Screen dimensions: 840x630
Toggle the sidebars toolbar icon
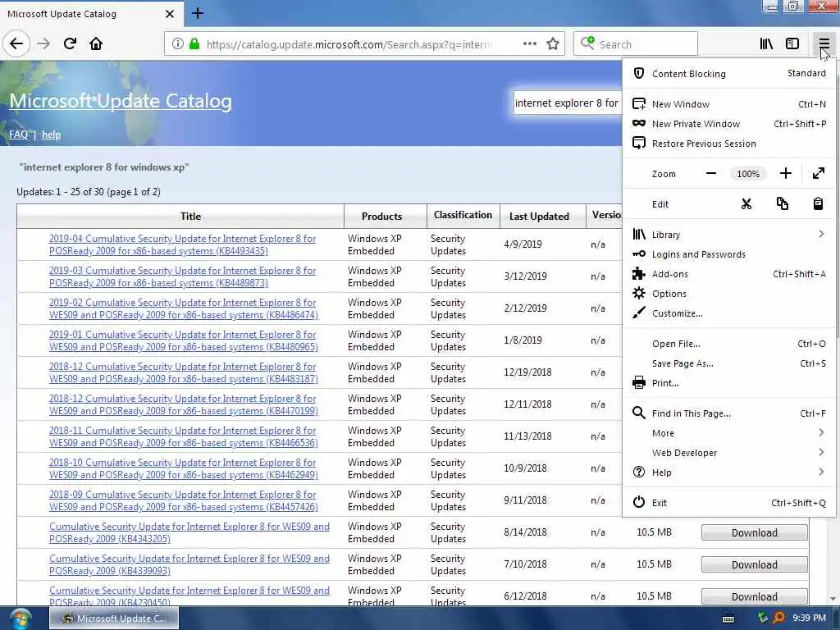click(792, 44)
